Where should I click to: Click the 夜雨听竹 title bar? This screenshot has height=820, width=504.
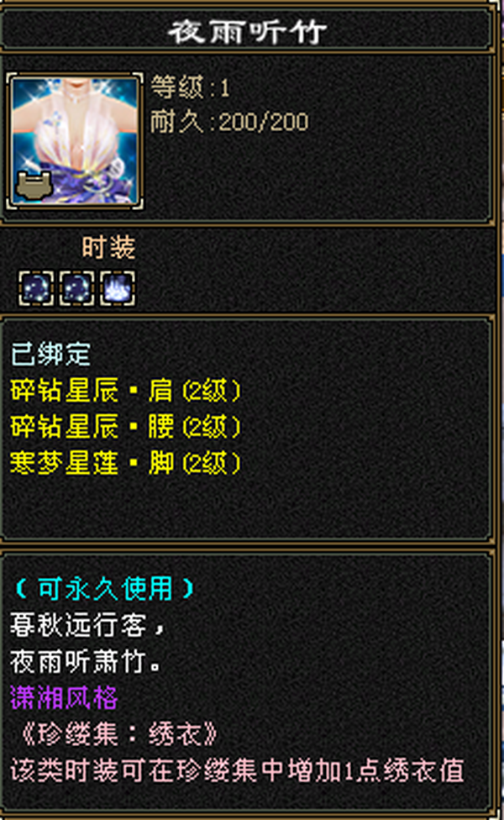[x=247, y=32]
